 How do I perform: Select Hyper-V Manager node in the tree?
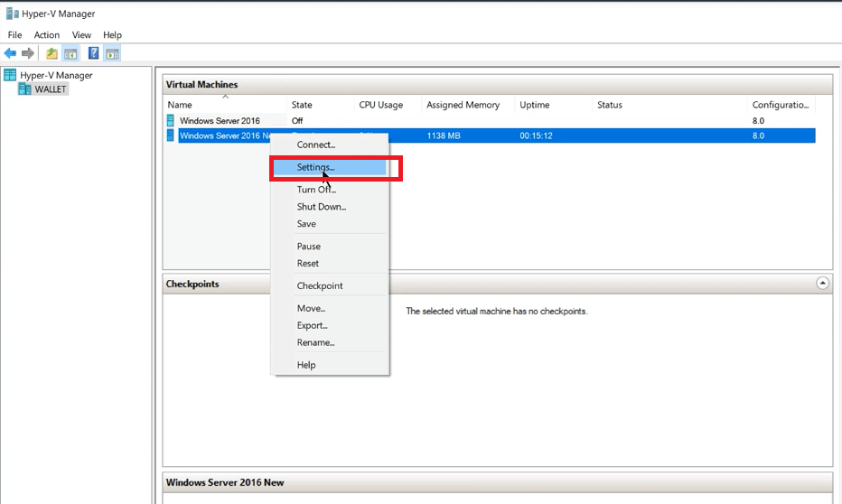56,76
